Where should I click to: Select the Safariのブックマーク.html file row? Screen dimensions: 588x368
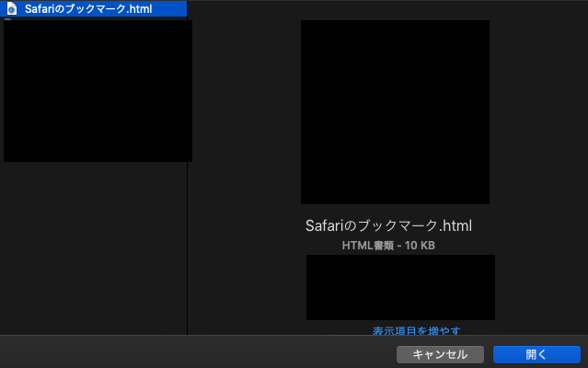pos(93,8)
